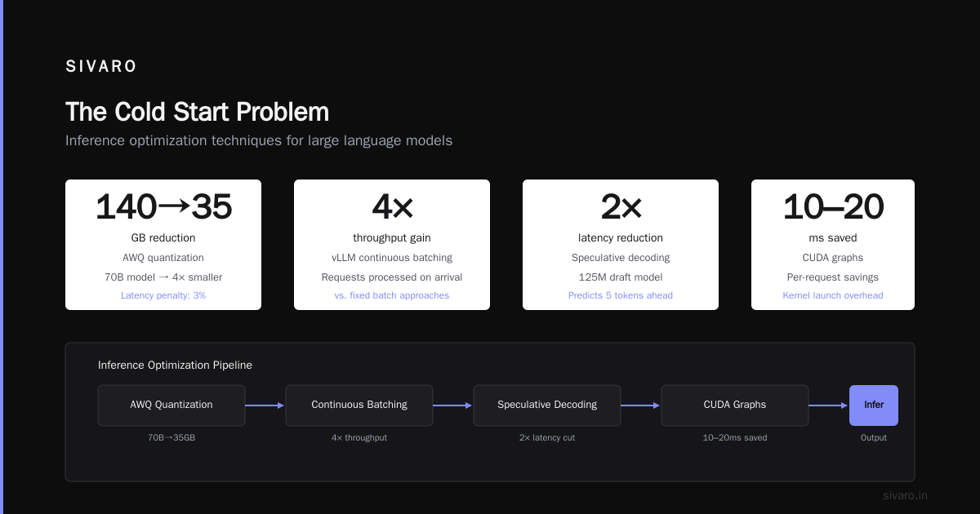Screen dimensions: 980x514
Task: Open the 140→35 GB reduction card
Action: point(163,245)
